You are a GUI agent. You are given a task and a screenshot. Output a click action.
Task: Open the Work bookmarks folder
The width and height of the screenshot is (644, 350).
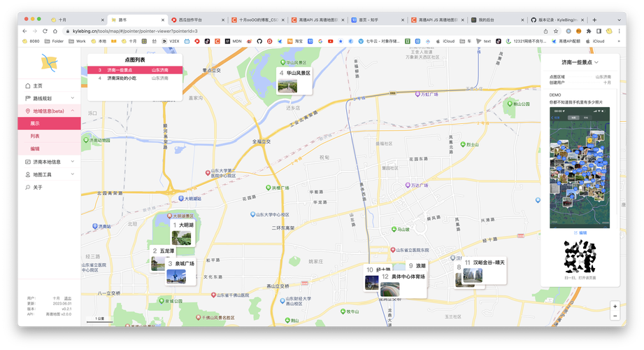(x=77, y=41)
